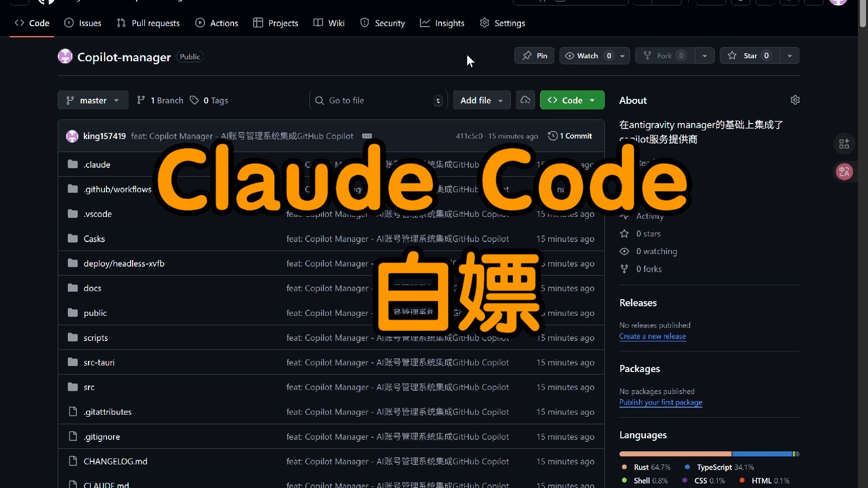View 0 stars in About sidebar
The height and width of the screenshot is (488, 868).
coord(641,233)
